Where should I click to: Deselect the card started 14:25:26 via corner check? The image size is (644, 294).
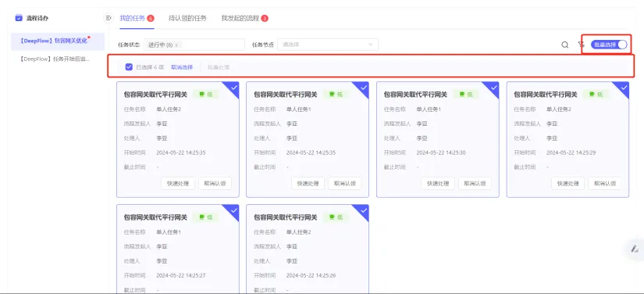point(364,210)
